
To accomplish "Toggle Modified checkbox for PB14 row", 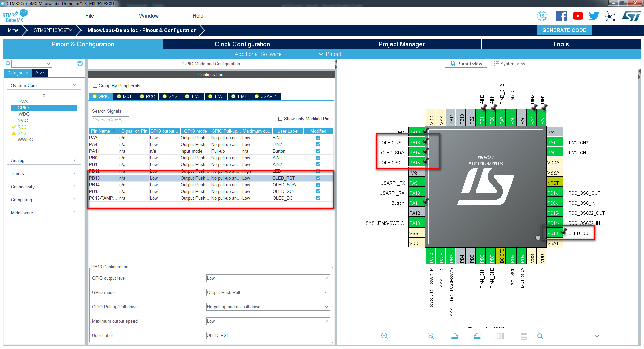I will (x=318, y=185).
